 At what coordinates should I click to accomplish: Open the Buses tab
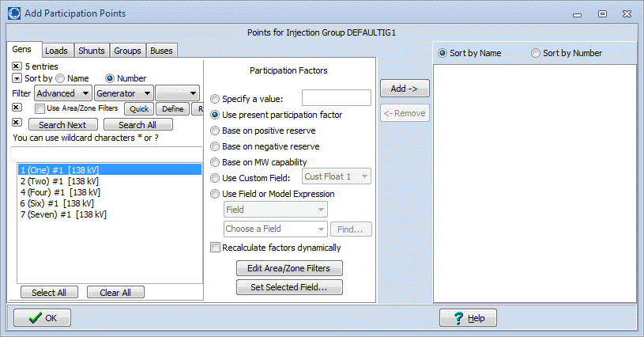click(x=161, y=51)
